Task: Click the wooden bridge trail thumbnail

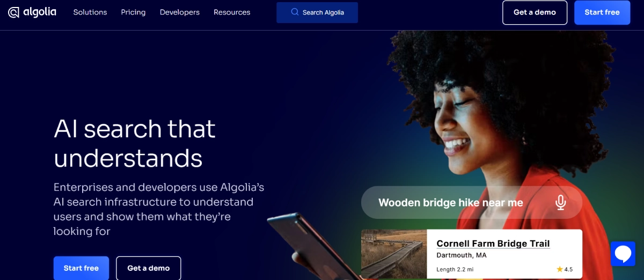Action: [x=394, y=254]
